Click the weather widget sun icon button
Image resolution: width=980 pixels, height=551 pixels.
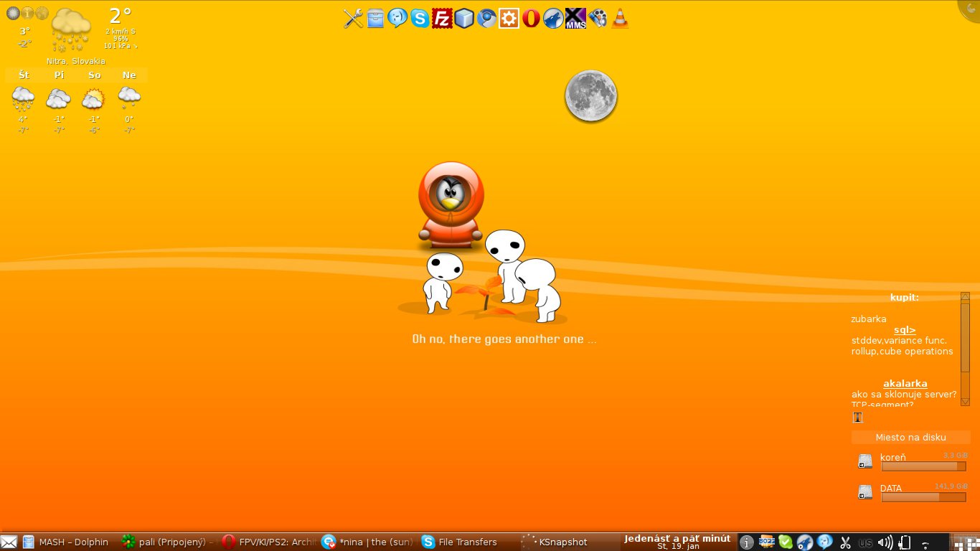pos(13,13)
